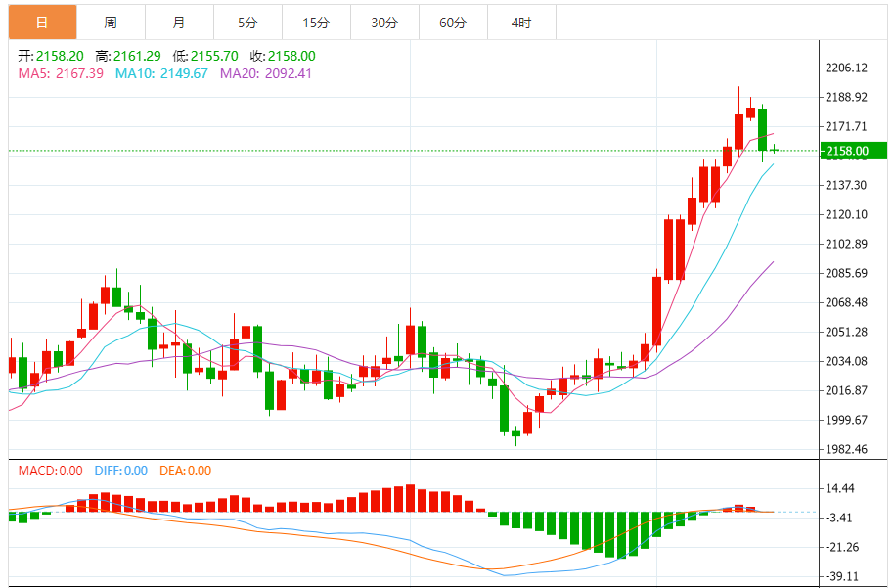Click the 14.44 MACD axis label
Image resolution: width=895 pixels, height=588 pixels.
[840, 488]
